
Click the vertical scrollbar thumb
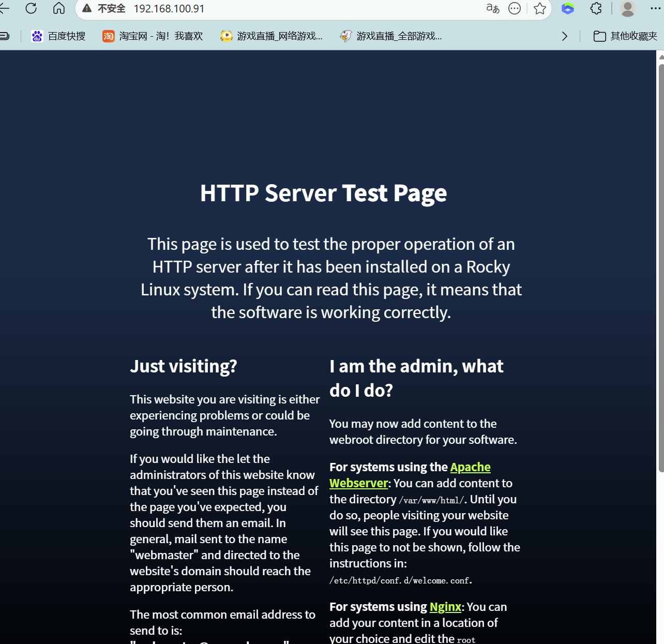coord(661,268)
